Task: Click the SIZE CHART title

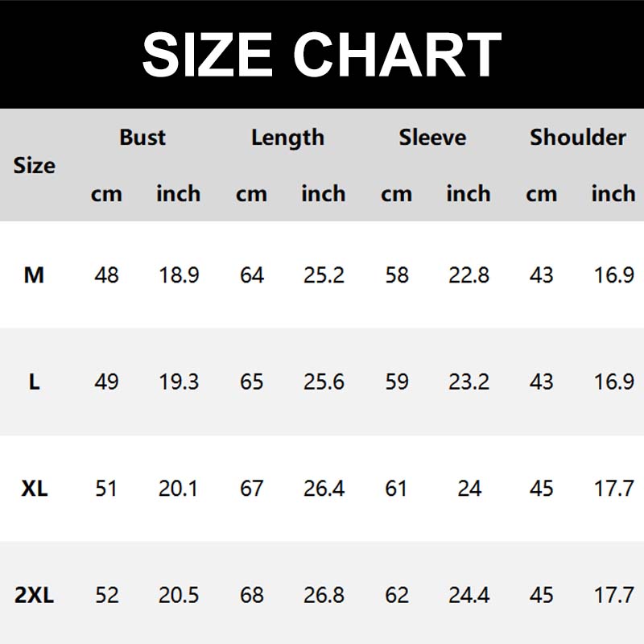Action: click(x=321, y=55)
